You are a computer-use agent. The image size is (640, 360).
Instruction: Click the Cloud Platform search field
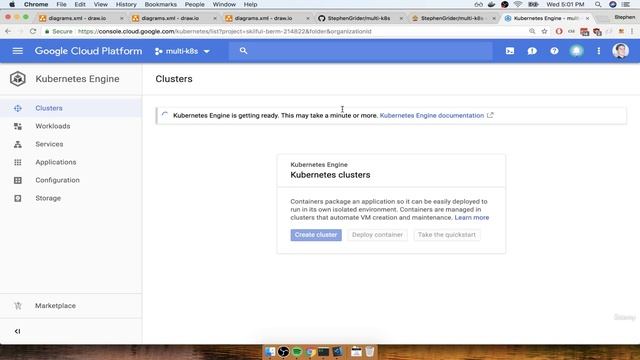coord(361,51)
